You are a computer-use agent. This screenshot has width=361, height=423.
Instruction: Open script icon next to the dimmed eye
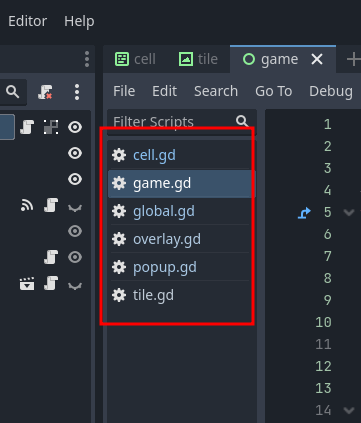tap(51, 257)
